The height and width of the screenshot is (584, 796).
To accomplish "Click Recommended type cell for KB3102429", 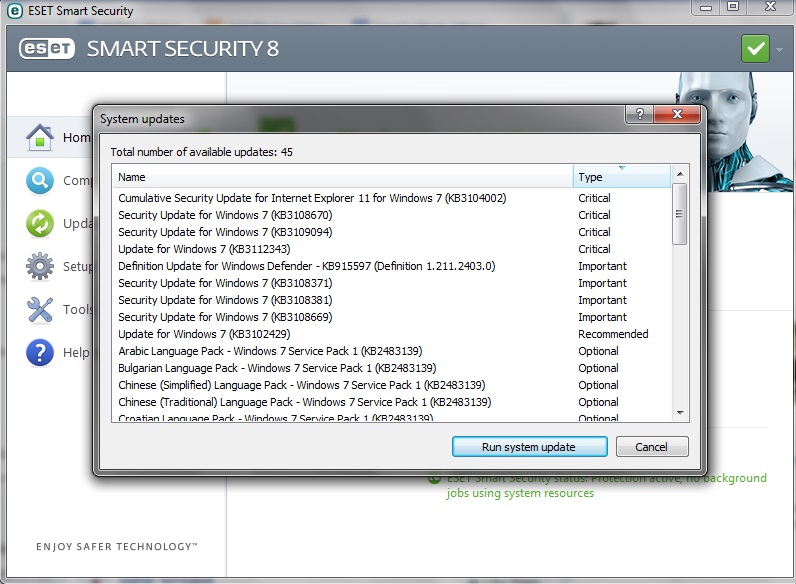I will coord(613,334).
